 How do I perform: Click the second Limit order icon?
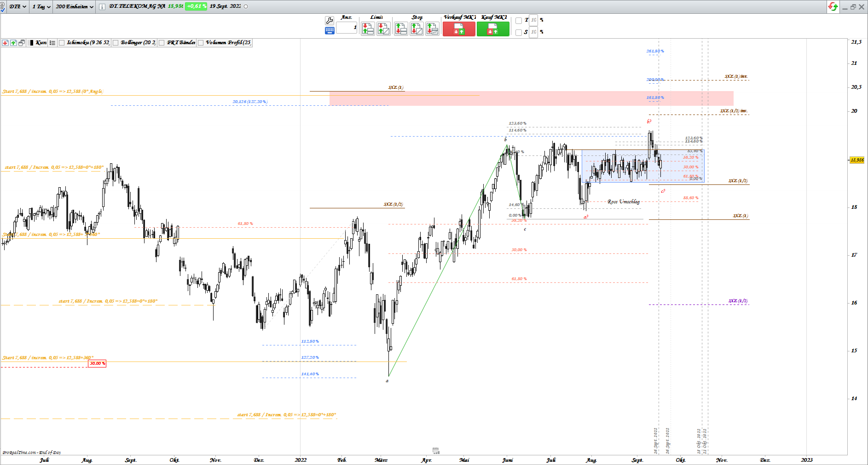tap(383, 29)
